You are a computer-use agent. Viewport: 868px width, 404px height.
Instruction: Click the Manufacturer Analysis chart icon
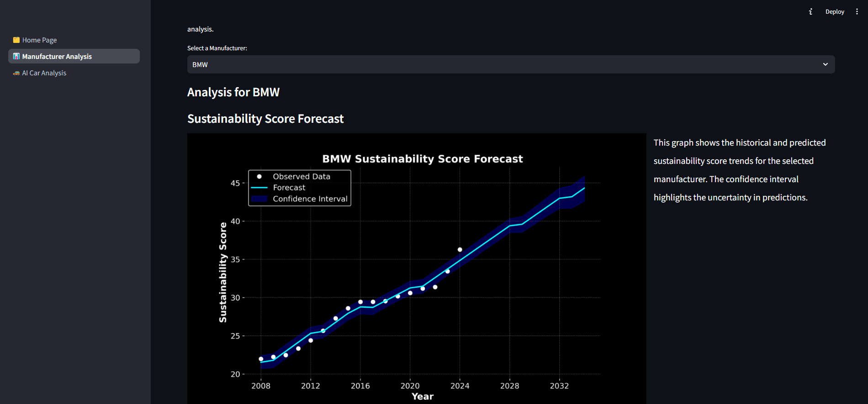[x=16, y=57]
